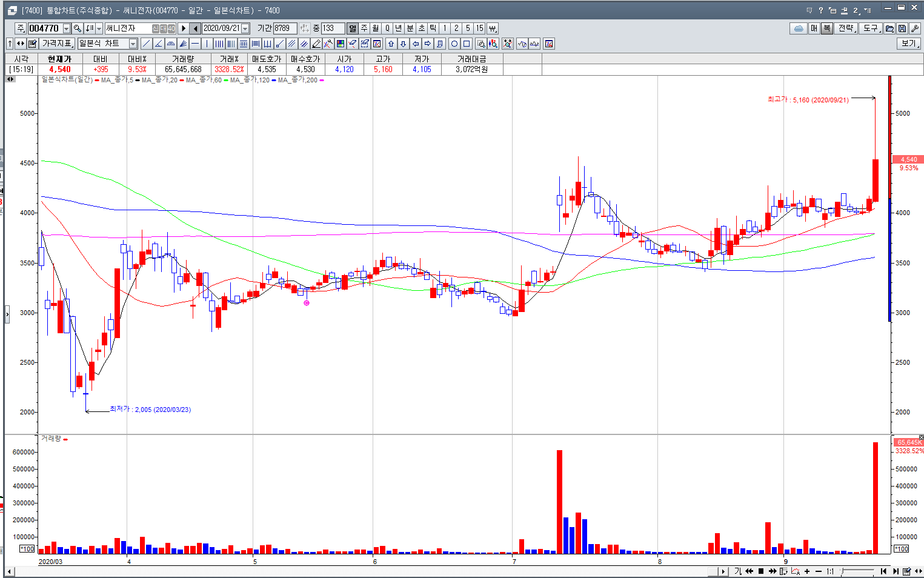Image resolution: width=924 pixels, height=578 pixels.
Task: Open the 일본식 차트 chart type dropdown
Action: (x=133, y=44)
